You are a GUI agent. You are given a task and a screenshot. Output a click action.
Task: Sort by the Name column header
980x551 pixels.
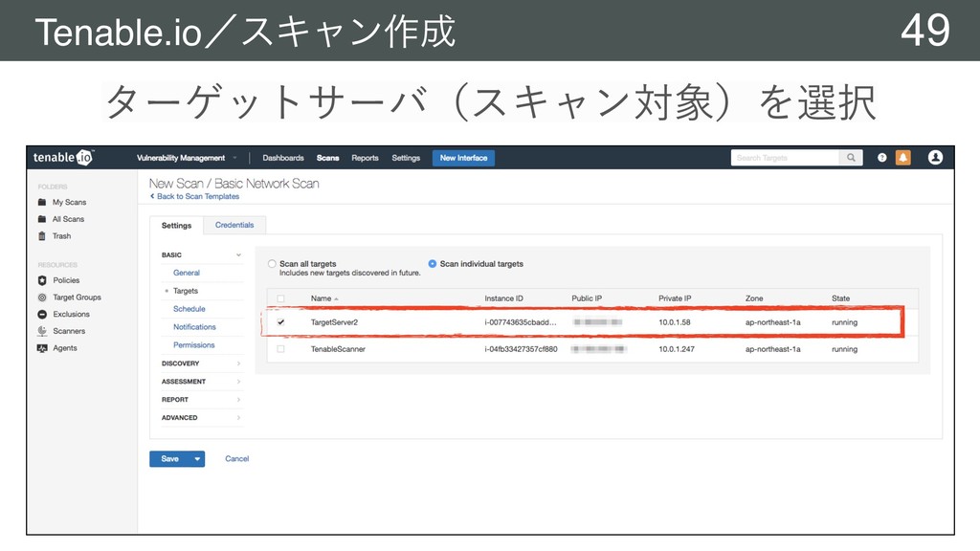tap(324, 298)
